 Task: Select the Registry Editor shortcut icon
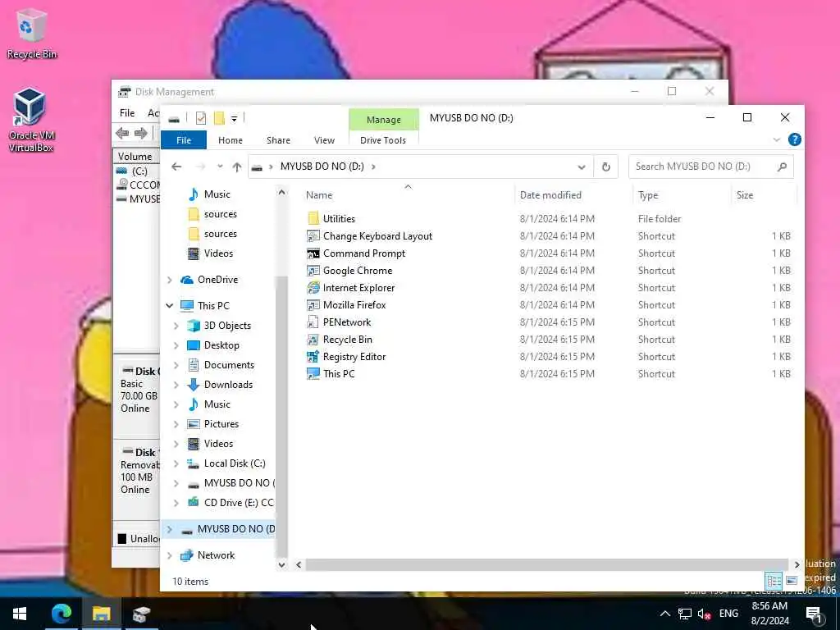pos(313,356)
